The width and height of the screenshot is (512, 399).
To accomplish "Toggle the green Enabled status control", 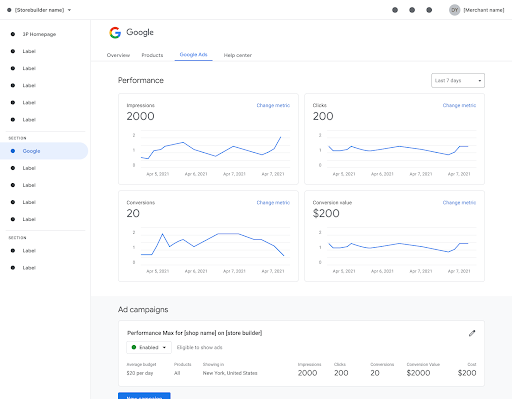I will pos(149,347).
